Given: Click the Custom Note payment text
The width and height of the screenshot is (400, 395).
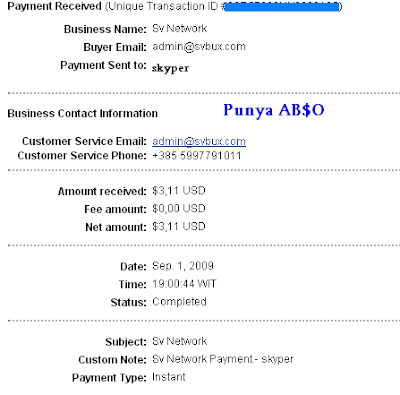Looking at the screenshot, I should click(x=223, y=359).
